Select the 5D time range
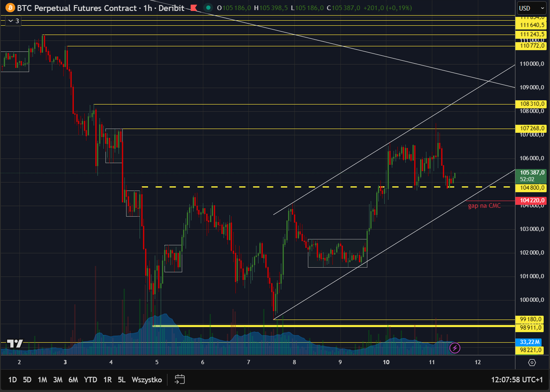 (x=27, y=380)
